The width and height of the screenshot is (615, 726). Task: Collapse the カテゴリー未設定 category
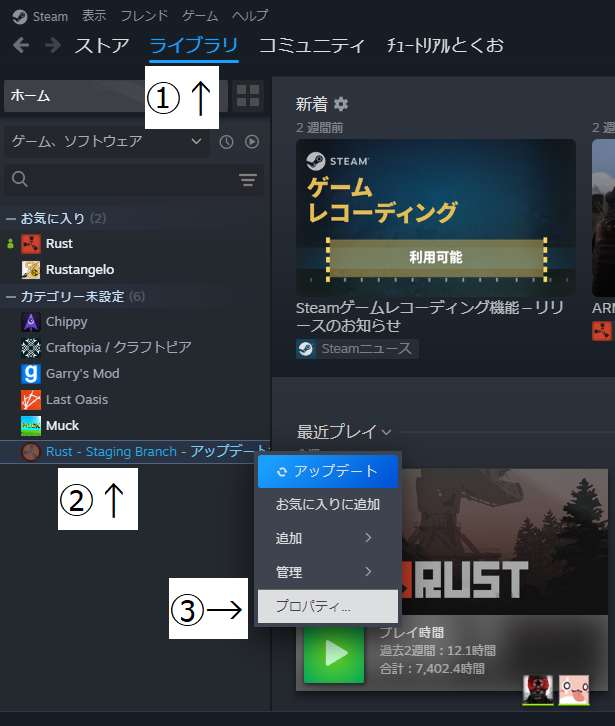(x=11, y=297)
